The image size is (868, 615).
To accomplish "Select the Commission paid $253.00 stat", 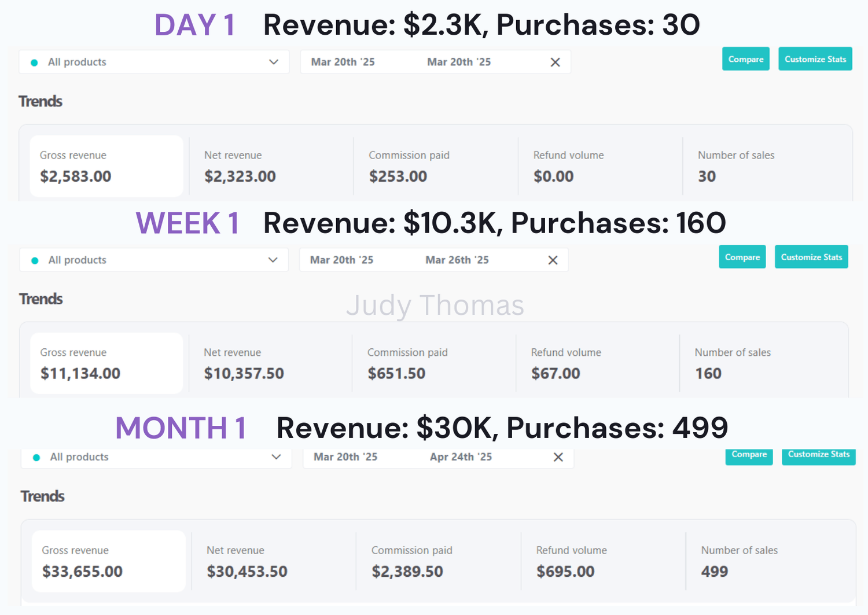I will pos(435,166).
